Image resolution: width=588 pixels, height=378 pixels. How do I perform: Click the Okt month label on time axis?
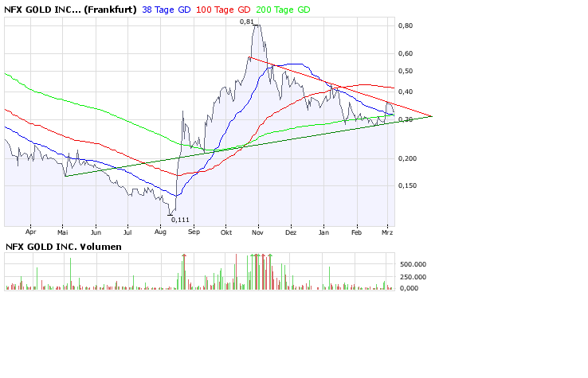pyautogui.click(x=225, y=232)
